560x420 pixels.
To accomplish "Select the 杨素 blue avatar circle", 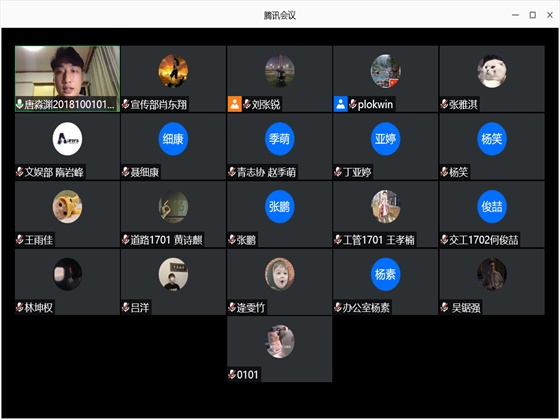I will pyautogui.click(x=385, y=274).
